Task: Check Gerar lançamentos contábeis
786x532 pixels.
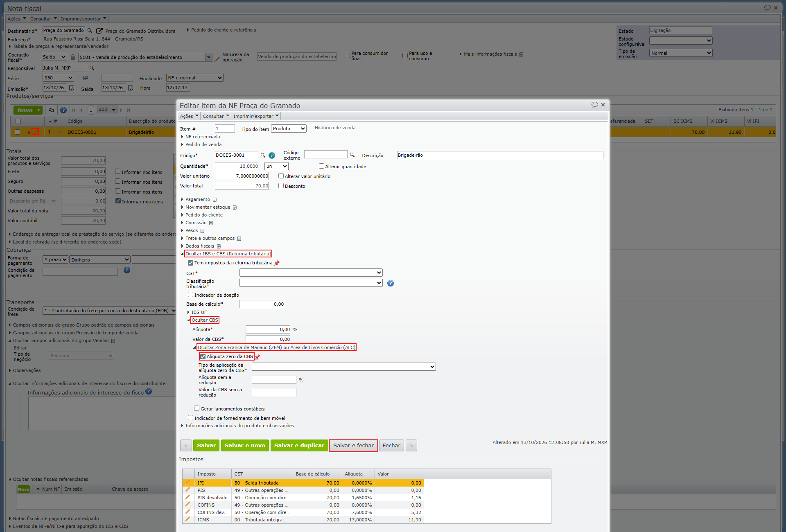Action: coord(196,408)
